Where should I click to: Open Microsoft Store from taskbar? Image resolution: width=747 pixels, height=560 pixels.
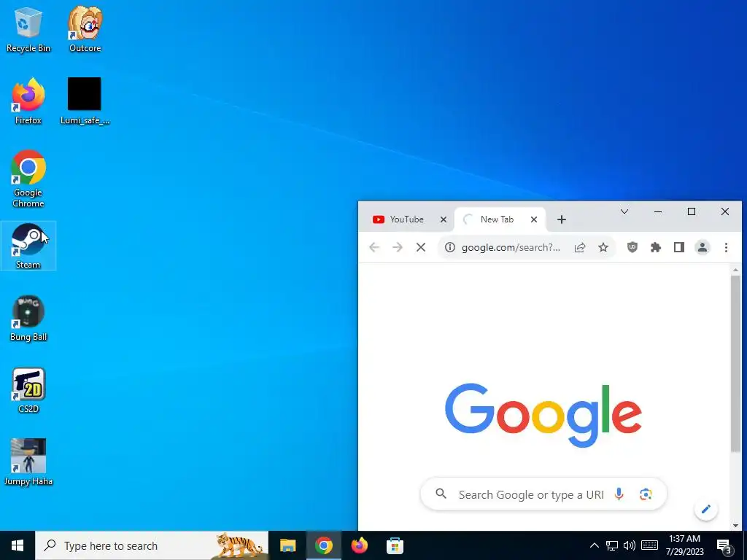[395, 545]
